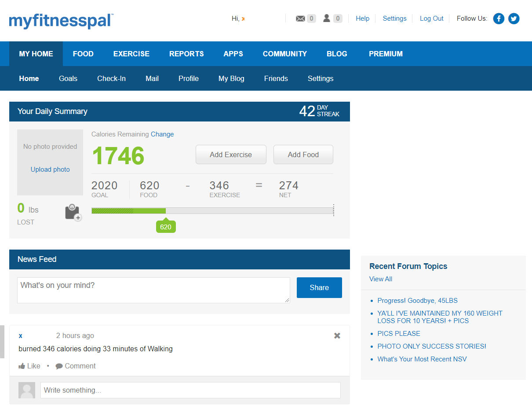Click the Share button
The width and height of the screenshot is (532, 412).
[x=319, y=287]
